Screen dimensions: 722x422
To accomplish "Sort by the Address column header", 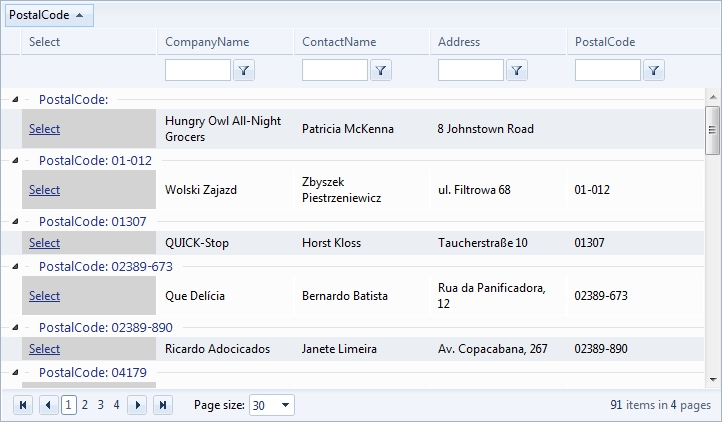I will pyautogui.click(x=459, y=42).
